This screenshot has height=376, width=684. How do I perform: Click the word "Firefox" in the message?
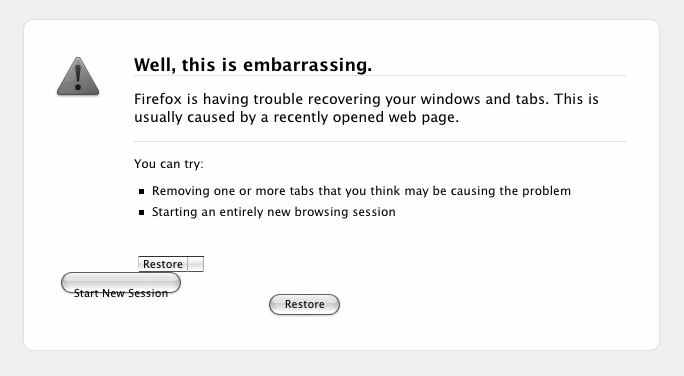pos(157,99)
